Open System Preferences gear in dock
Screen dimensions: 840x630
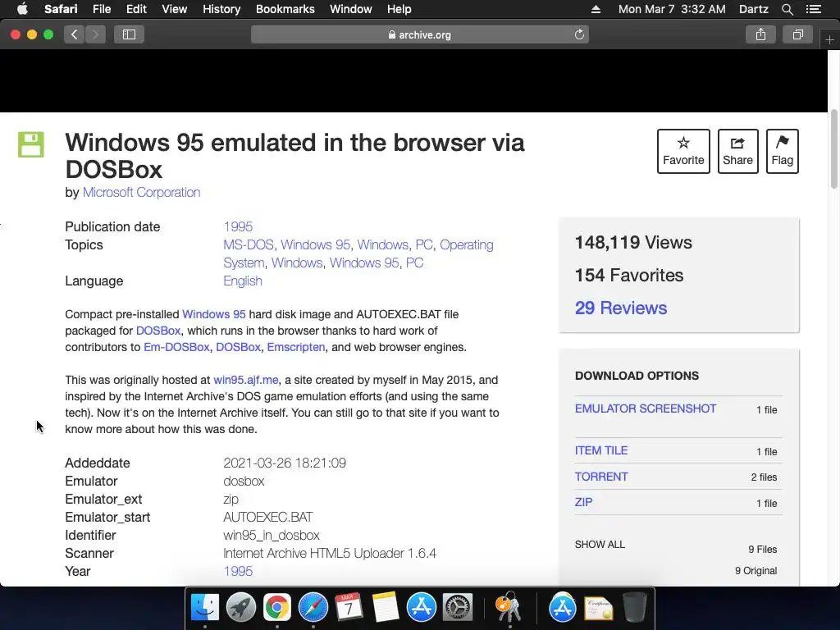pyautogui.click(x=457, y=608)
